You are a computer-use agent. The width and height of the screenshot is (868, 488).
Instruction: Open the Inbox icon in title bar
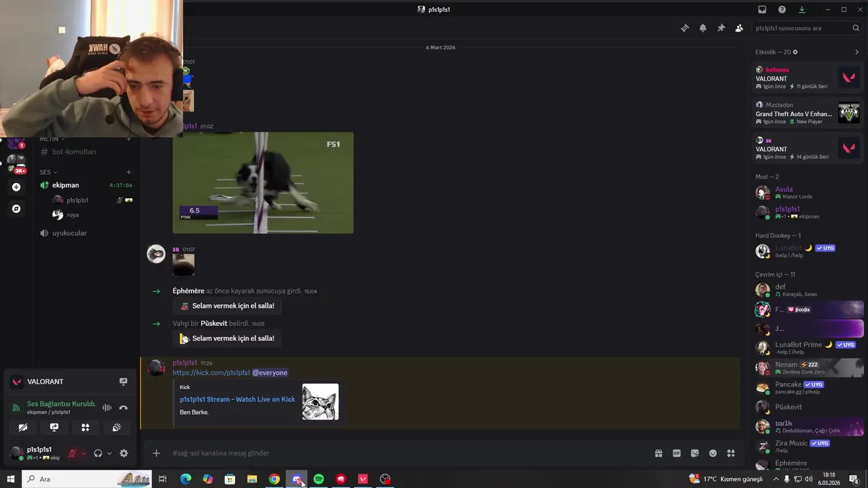click(x=762, y=9)
